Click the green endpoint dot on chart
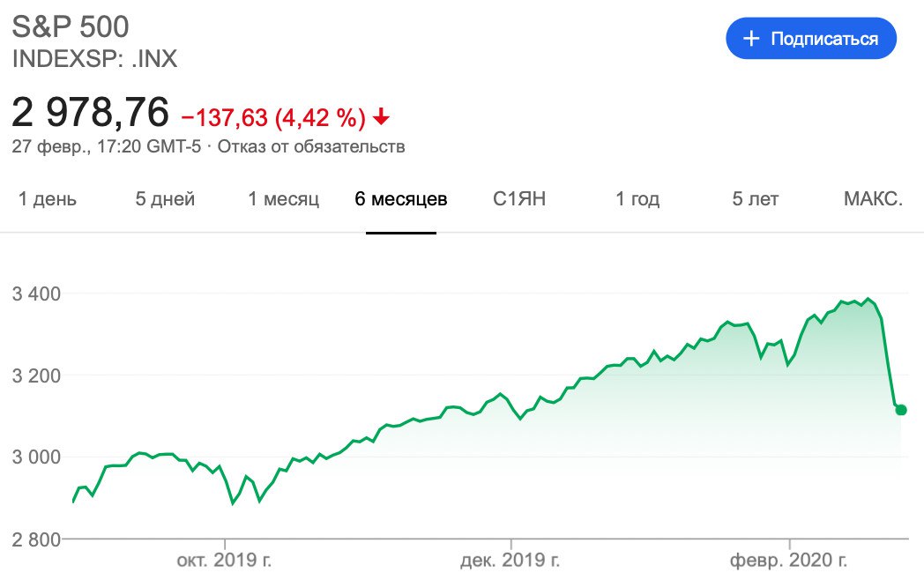Viewport: 924px width, 580px height. pos(900,410)
